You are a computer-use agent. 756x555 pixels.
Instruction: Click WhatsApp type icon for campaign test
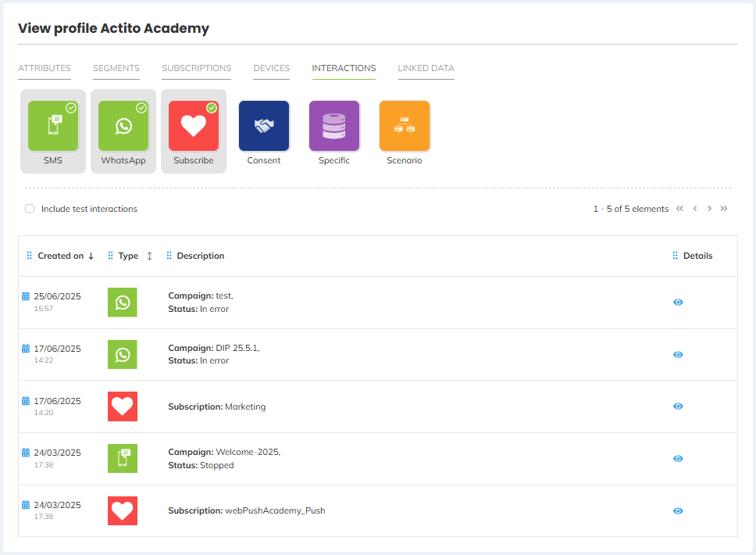coord(123,303)
